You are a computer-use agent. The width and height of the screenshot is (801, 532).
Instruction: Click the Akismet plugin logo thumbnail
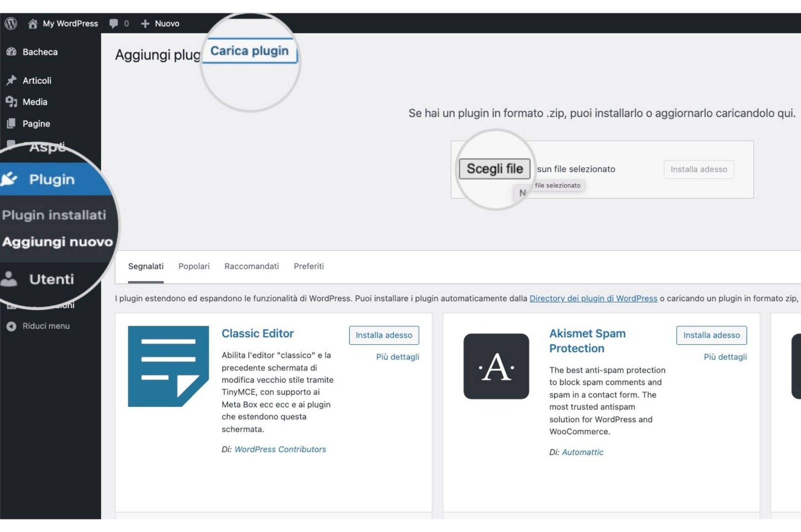(x=496, y=366)
